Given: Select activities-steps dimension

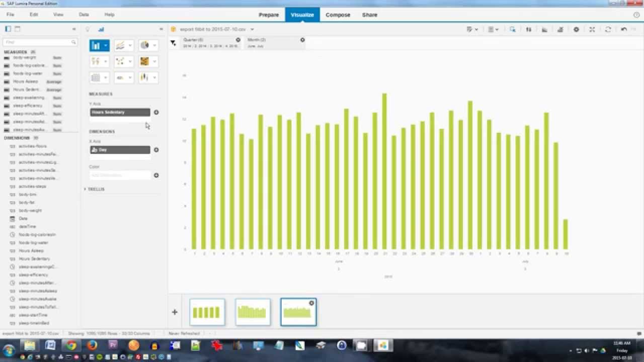Looking at the screenshot, I should pos(32,187).
